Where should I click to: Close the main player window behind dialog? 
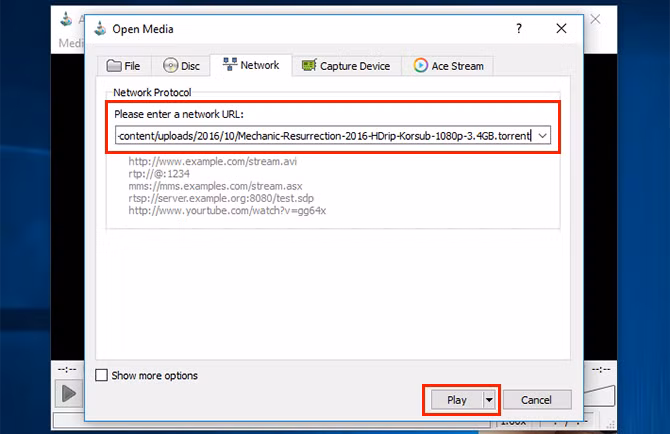(595, 19)
